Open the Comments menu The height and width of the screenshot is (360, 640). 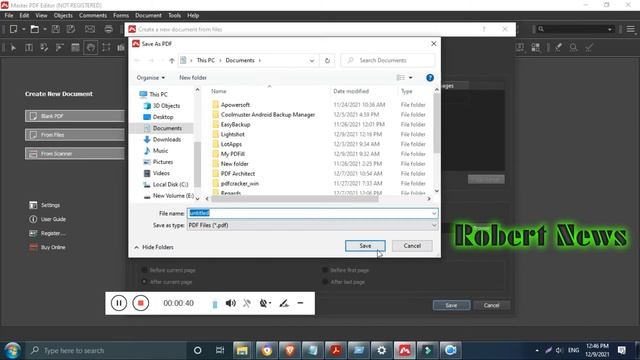[x=93, y=16]
